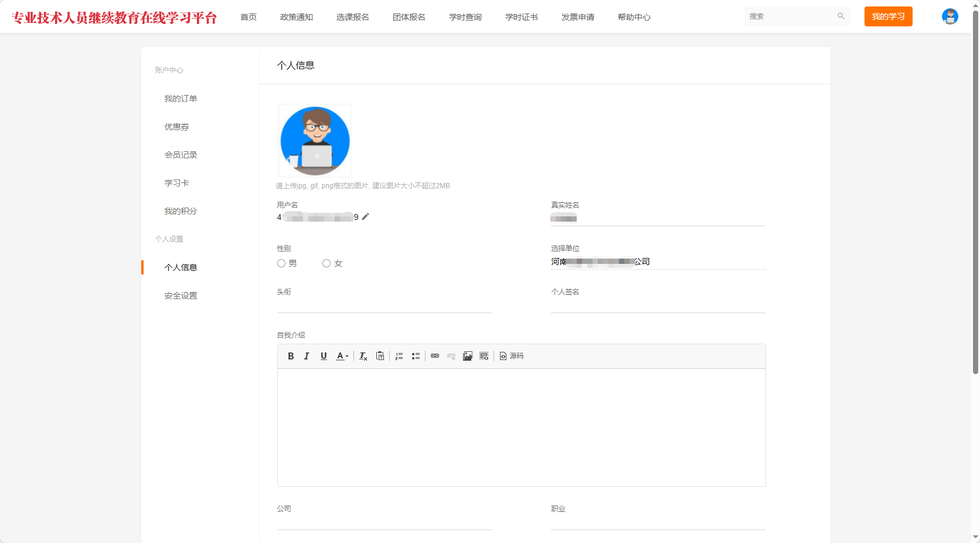Image resolution: width=980 pixels, height=543 pixels.
Task: Open user avatar menu in header
Action: pyautogui.click(x=950, y=16)
